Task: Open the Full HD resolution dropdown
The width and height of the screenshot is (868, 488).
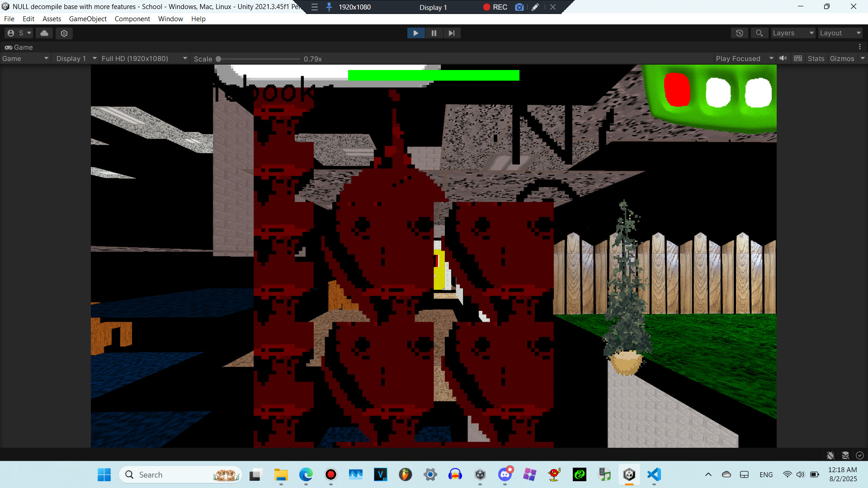Action: point(144,58)
